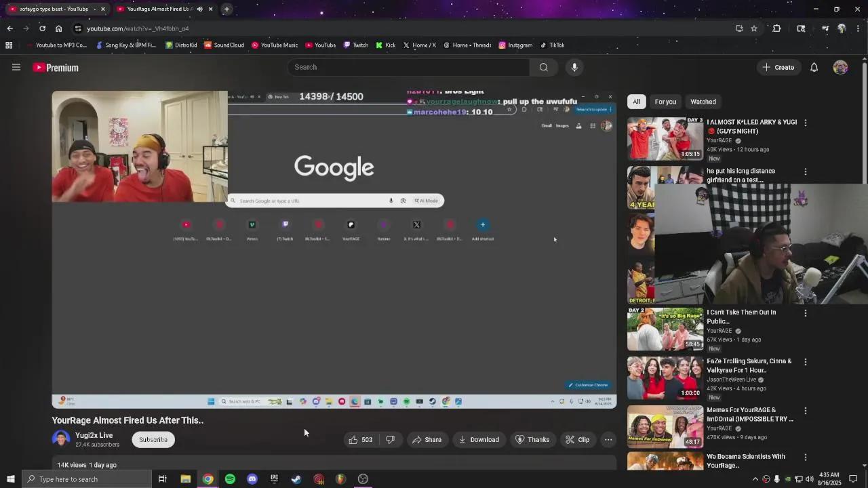Click the Create button in YouTube header
Viewport: 868px width, 488px height.
tap(778, 67)
